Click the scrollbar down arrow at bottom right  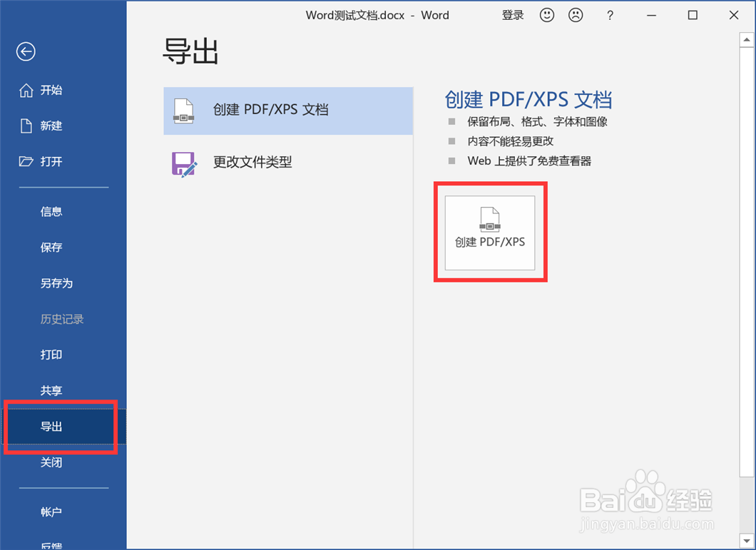(x=747, y=540)
